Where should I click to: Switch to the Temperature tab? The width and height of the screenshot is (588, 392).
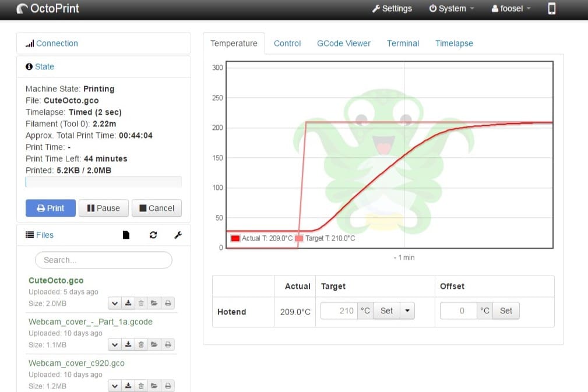234,44
